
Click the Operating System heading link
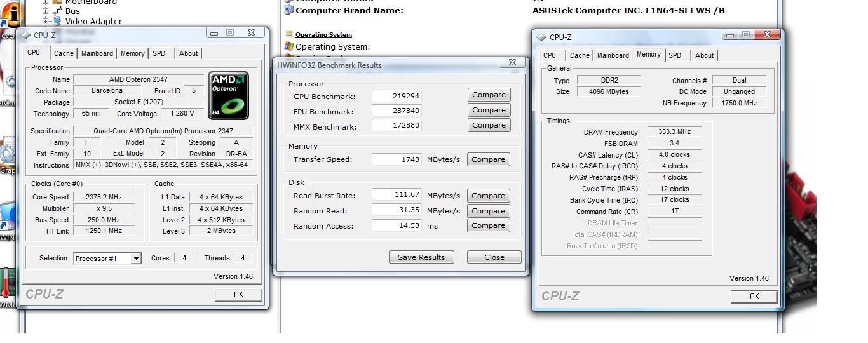[x=323, y=34]
